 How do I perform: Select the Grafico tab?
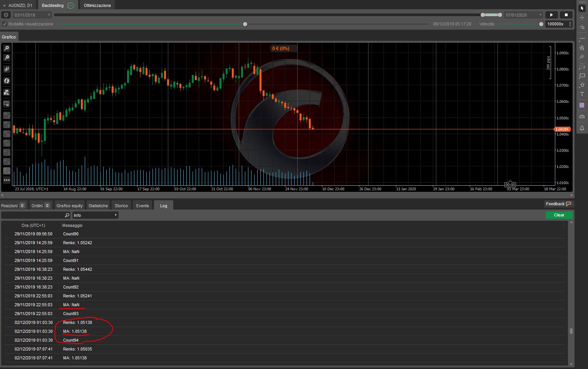(x=9, y=37)
